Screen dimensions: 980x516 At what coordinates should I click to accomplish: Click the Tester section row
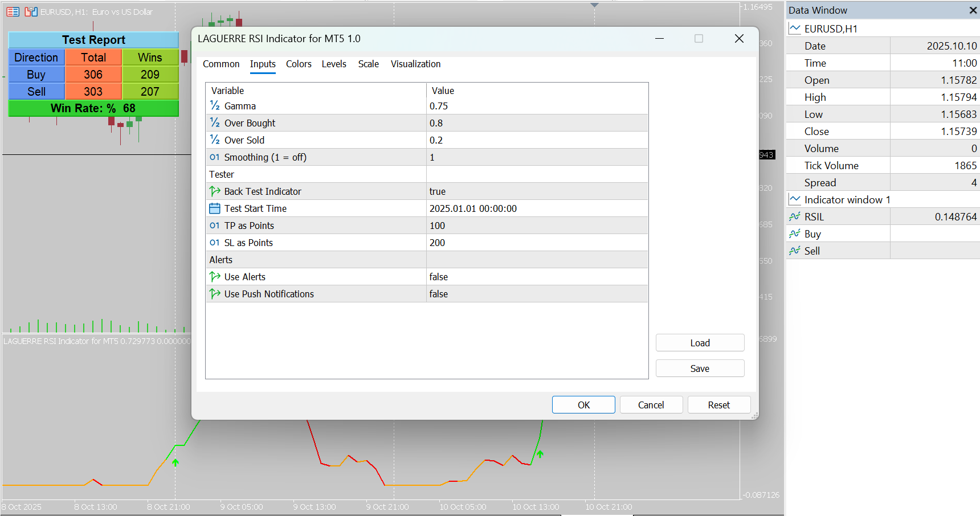(427, 174)
